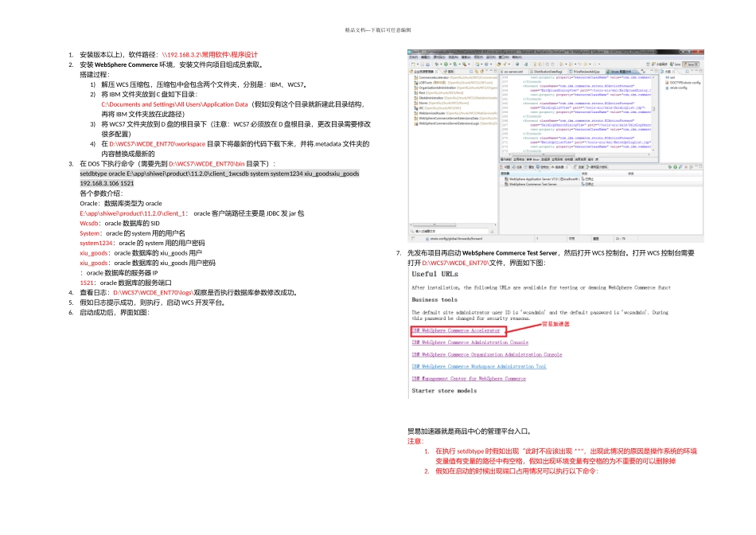
Task: Open Enterprise Explorer view tab
Action: tap(423, 72)
